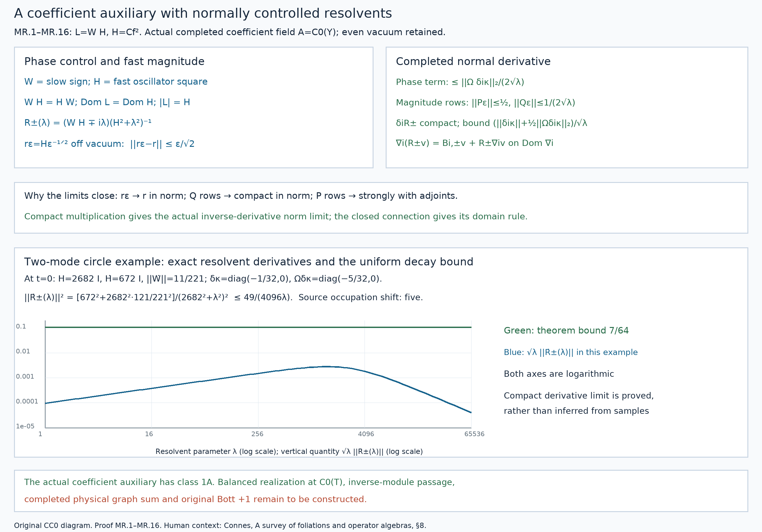Screen dimensions: 762x532
Task: Click the red 'completed physical graph sum' sentence
Action: pos(195,499)
